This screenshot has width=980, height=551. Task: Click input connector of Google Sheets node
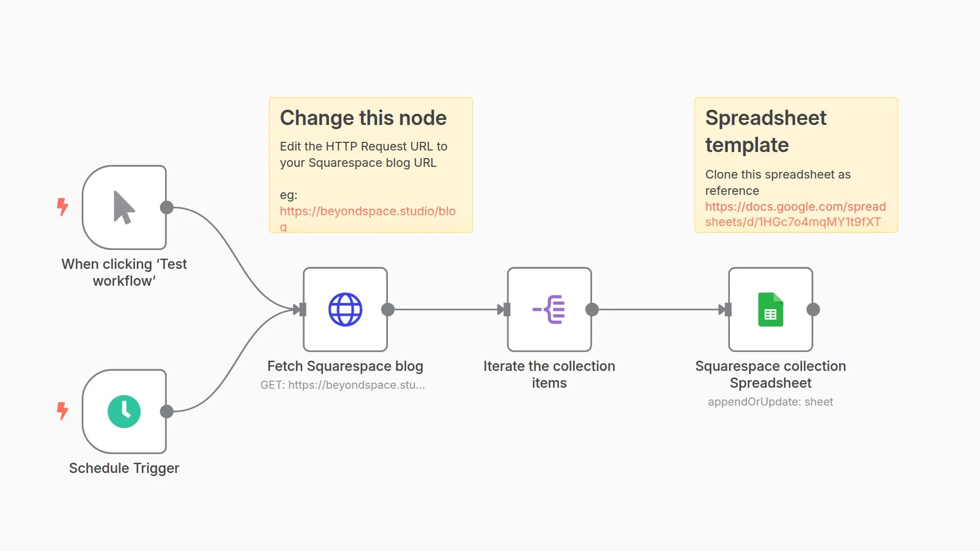pyautogui.click(x=727, y=309)
